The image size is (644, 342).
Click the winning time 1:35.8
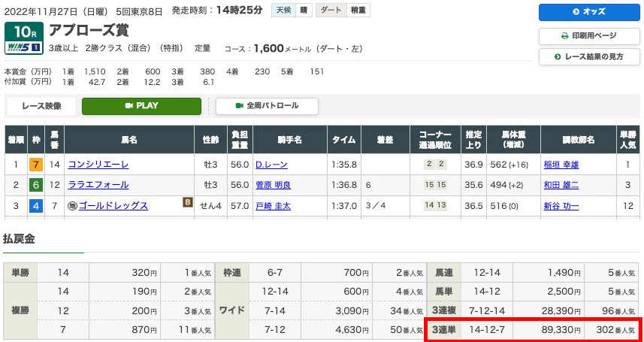[344, 165]
